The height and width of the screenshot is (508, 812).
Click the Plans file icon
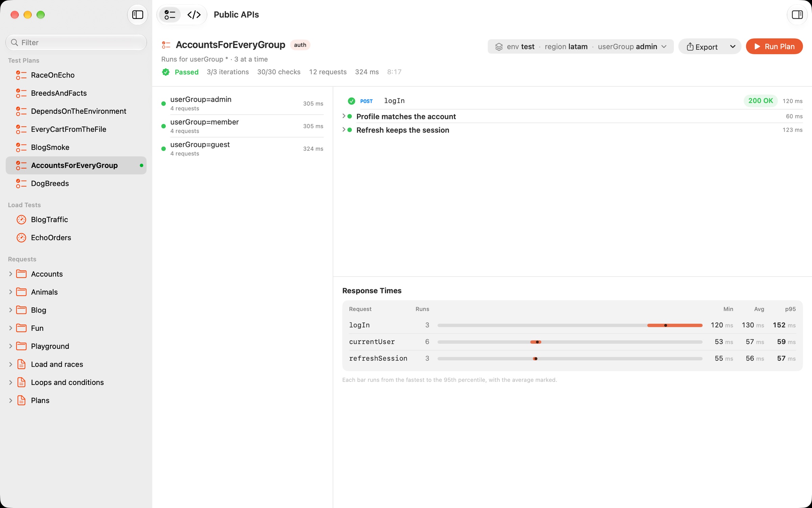click(x=21, y=400)
